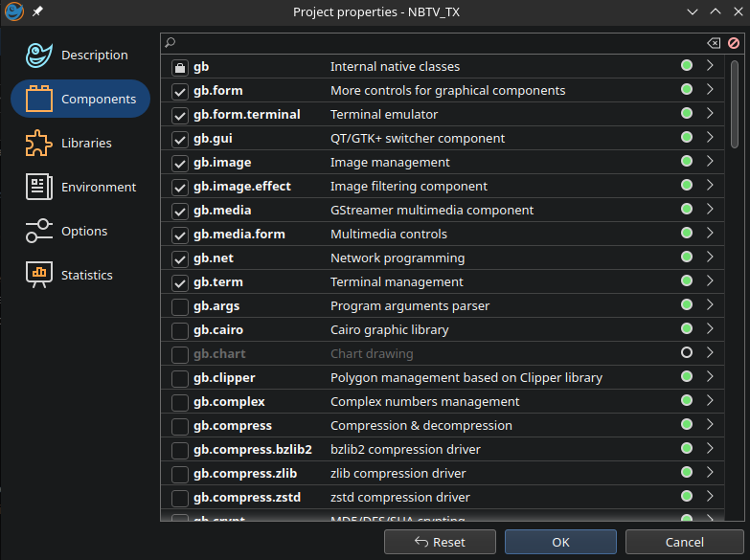Clear the search field with backspace icon
This screenshot has height=560, width=750.
(x=713, y=43)
